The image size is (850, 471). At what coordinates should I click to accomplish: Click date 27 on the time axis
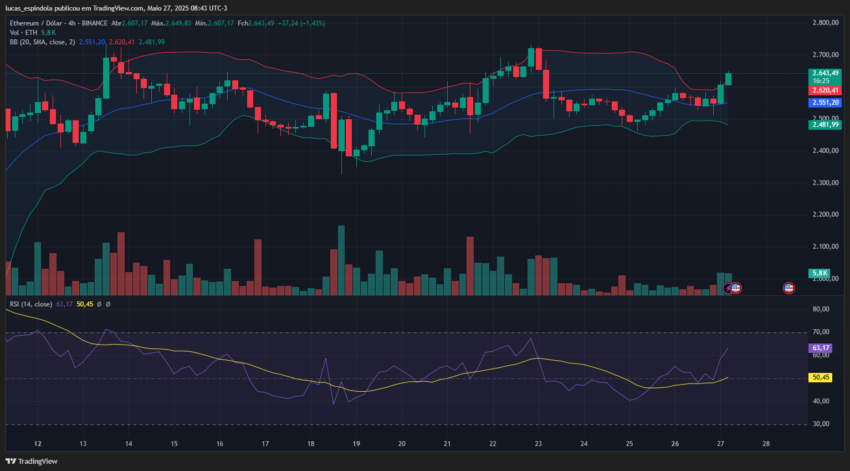point(720,443)
